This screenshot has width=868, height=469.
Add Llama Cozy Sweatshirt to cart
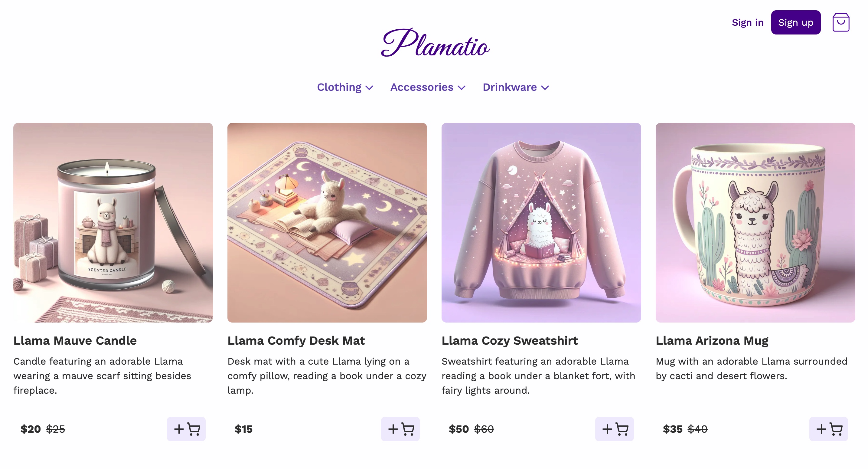614,429
